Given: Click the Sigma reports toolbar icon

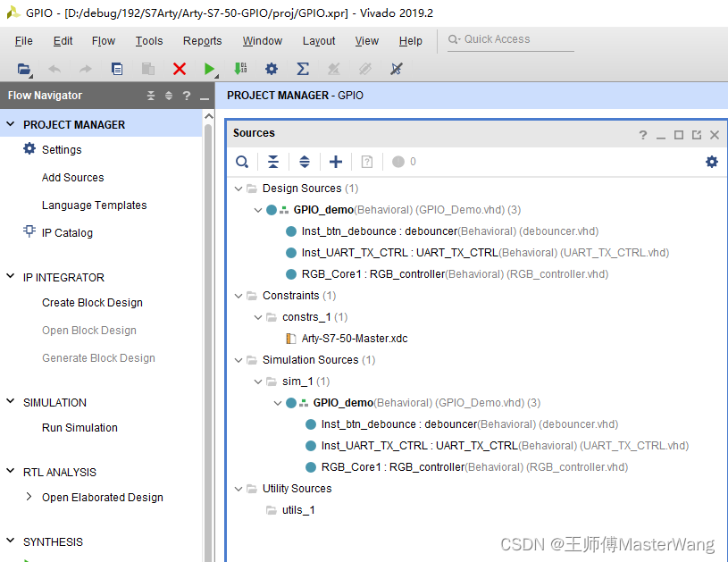Looking at the screenshot, I should tap(303, 69).
